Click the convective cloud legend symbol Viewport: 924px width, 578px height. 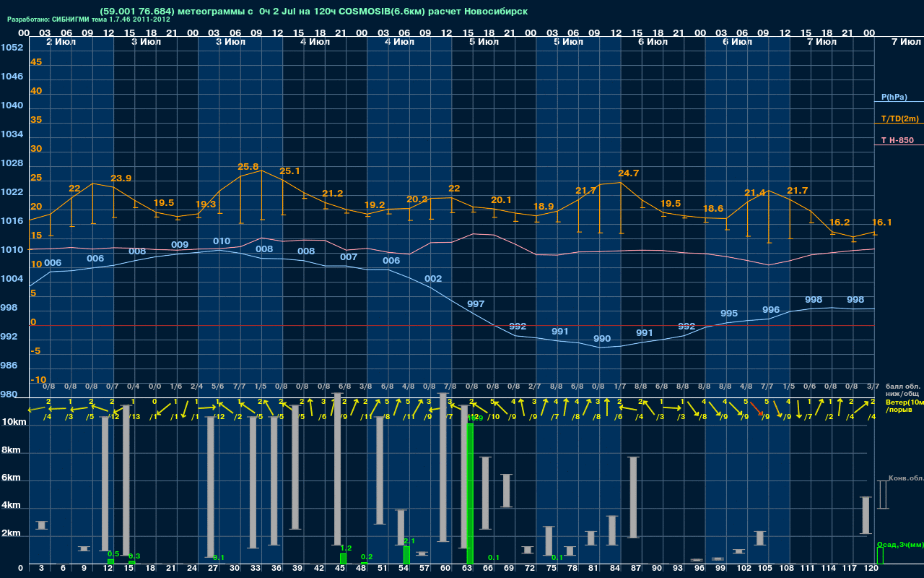[x=882, y=495]
